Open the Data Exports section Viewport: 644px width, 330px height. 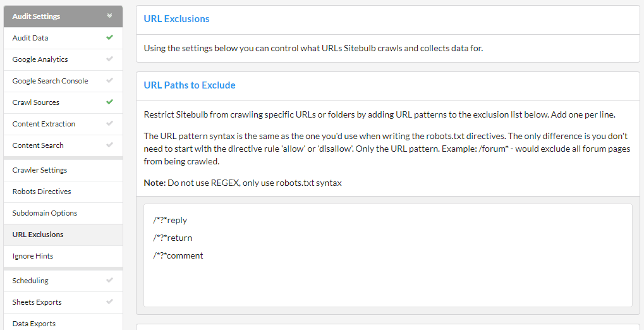pyautogui.click(x=34, y=324)
